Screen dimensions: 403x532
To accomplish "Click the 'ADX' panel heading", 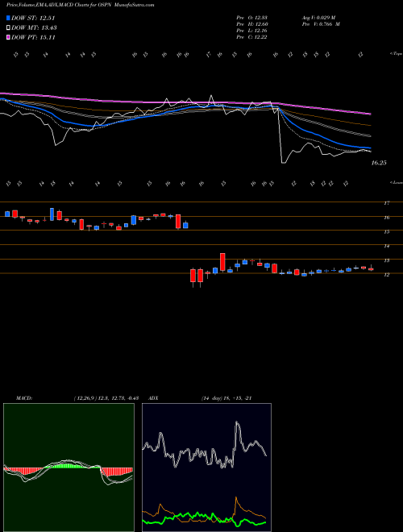I will (x=152, y=398).
